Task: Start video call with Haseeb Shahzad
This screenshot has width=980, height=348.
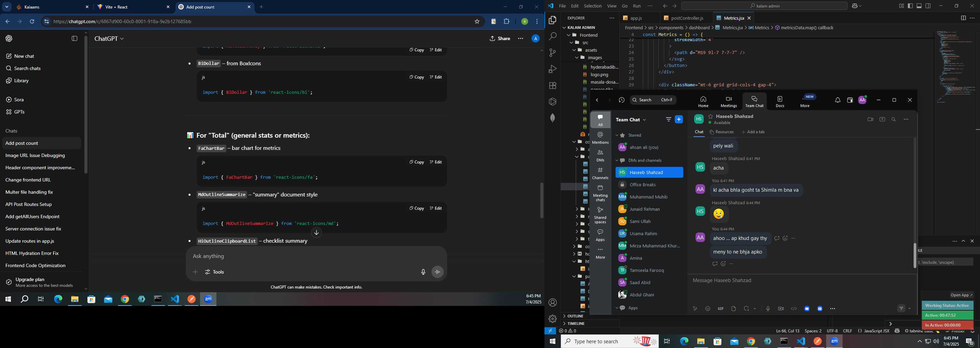Action: click(x=870, y=119)
